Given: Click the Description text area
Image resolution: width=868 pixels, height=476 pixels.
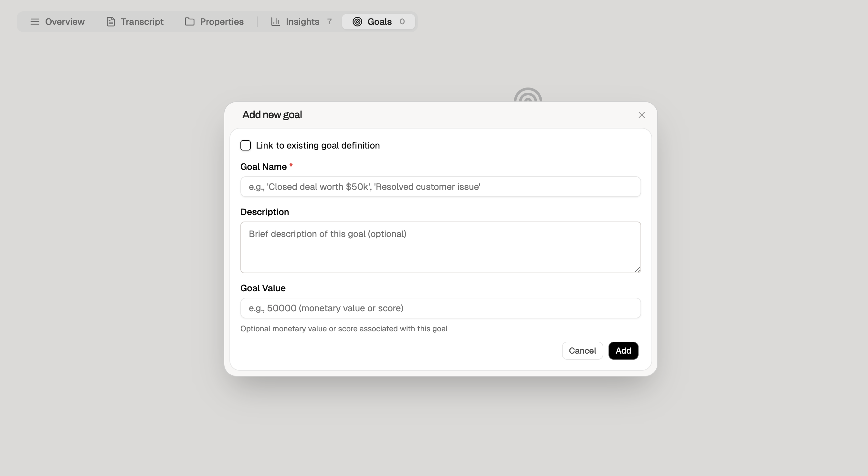Looking at the screenshot, I should point(440,247).
